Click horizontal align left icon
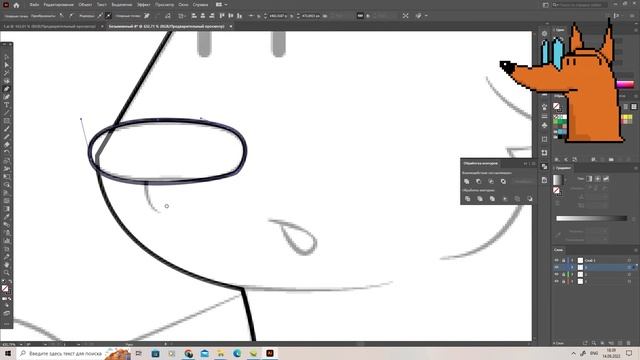Screen dimensions: 640x360 coord(194,16)
